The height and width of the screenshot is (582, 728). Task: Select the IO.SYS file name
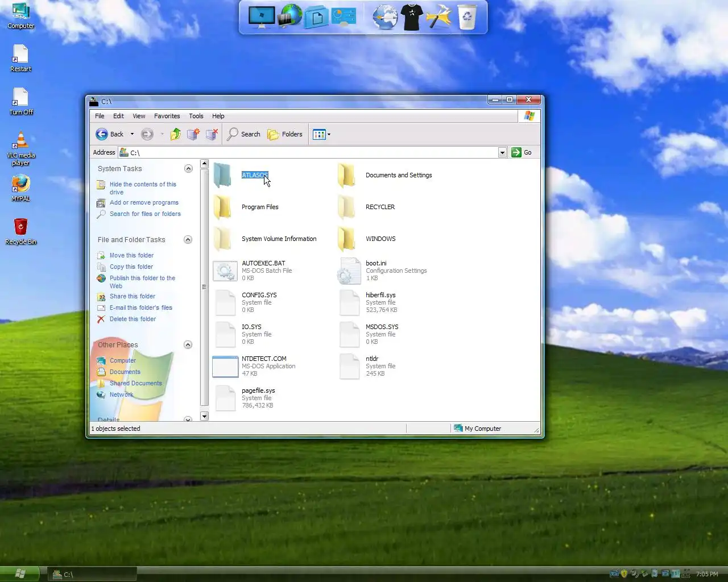click(251, 327)
